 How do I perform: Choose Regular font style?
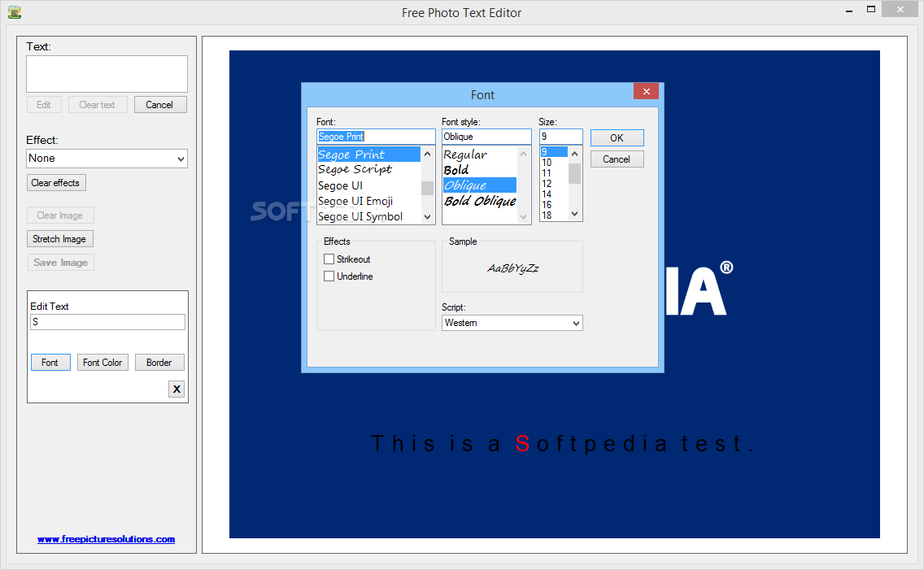coord(480,154)
